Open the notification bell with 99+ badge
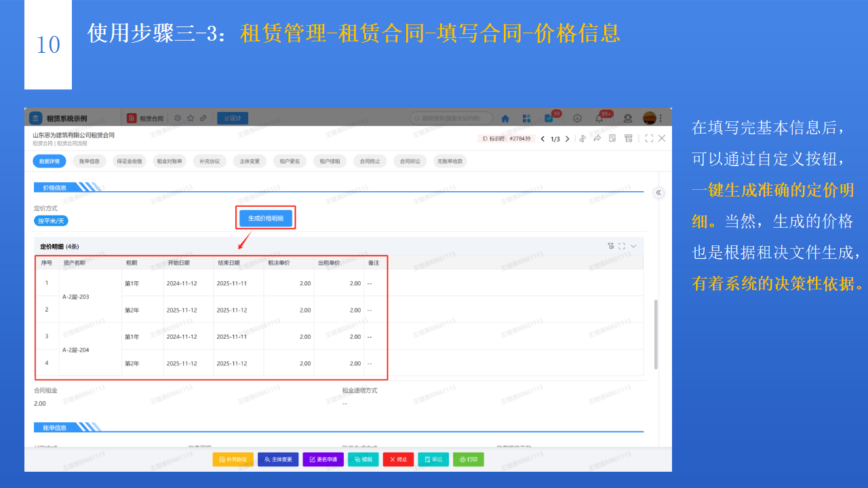This screenshot has height=488, width=868. tap(599, 118)
